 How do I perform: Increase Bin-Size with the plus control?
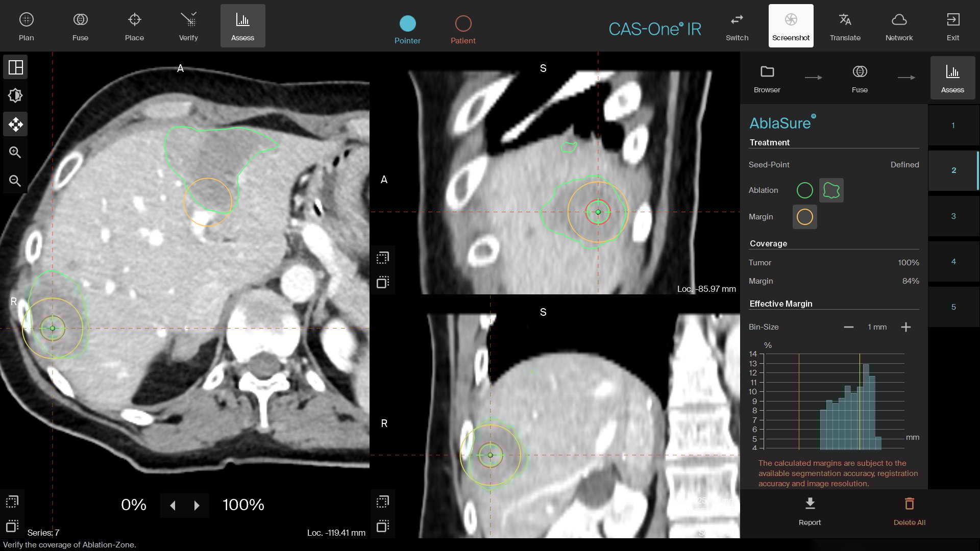point(905,327)
